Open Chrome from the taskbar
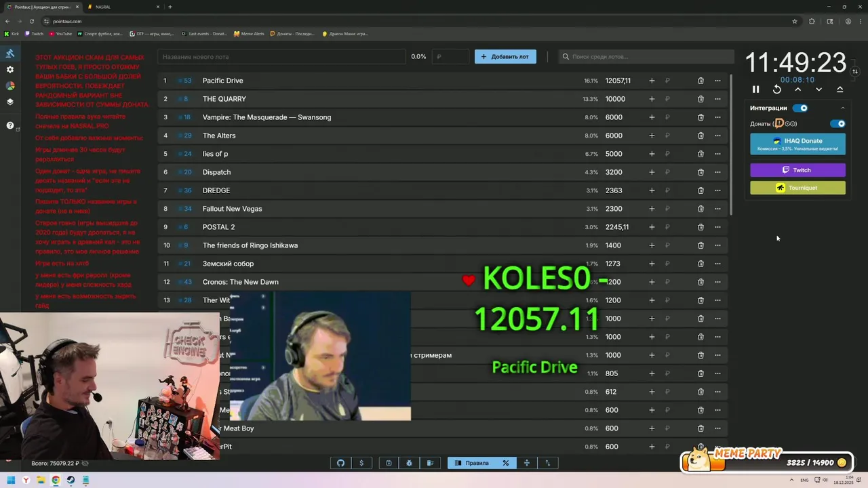The width and height of the screenshot is (868, 488). [x=56, y=480]
